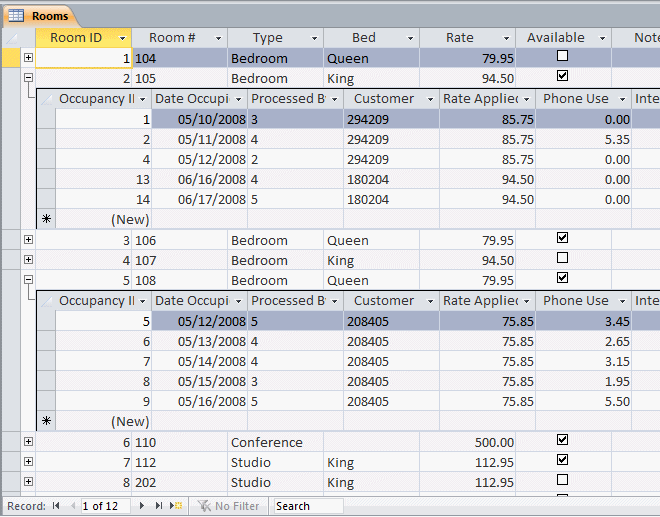Click the Studio cell for room 202
Image resolution: width=660 pixels, height=517 pixels.
(275, 482)
